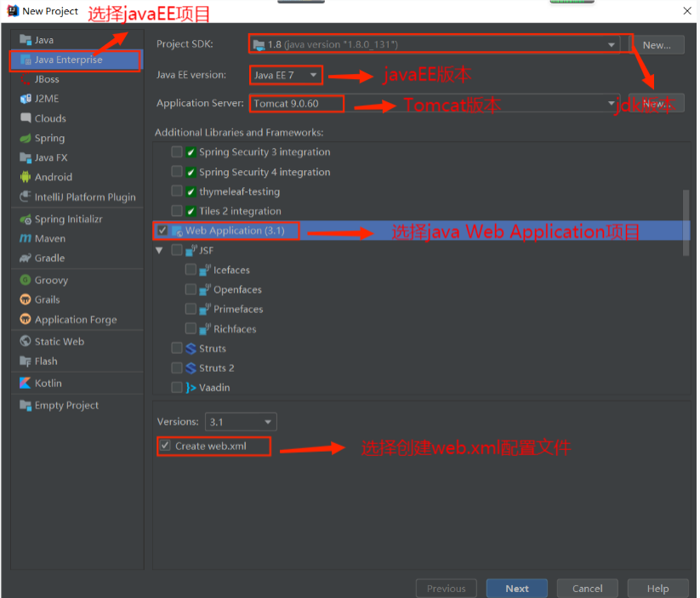Screen dimensions: 700x598
Task: Select Kotlin project type
Action: point(77,383)
